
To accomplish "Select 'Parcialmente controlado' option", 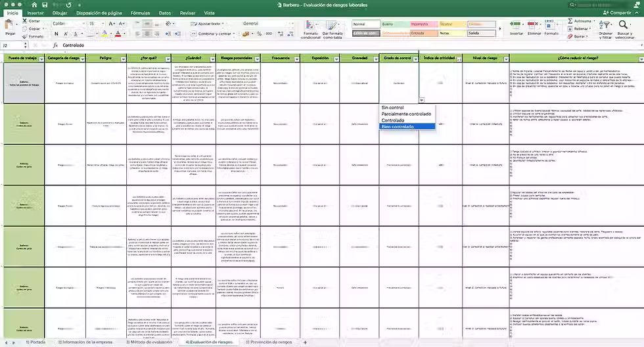I will tap(407, 114).
